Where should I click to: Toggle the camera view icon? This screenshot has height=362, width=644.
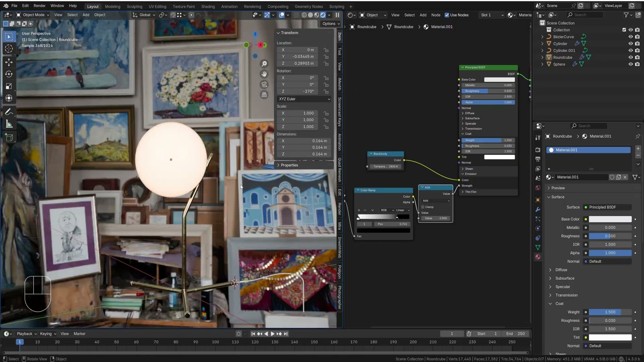pos(264,84)
